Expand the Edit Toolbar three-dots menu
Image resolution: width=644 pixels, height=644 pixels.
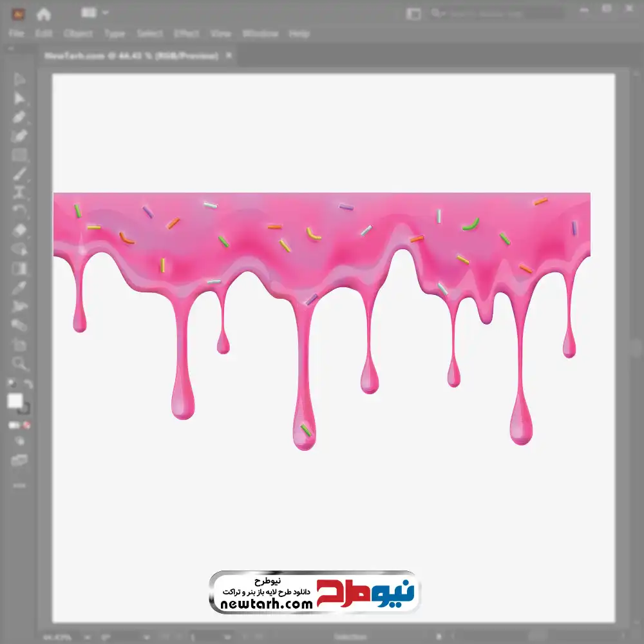19,485
